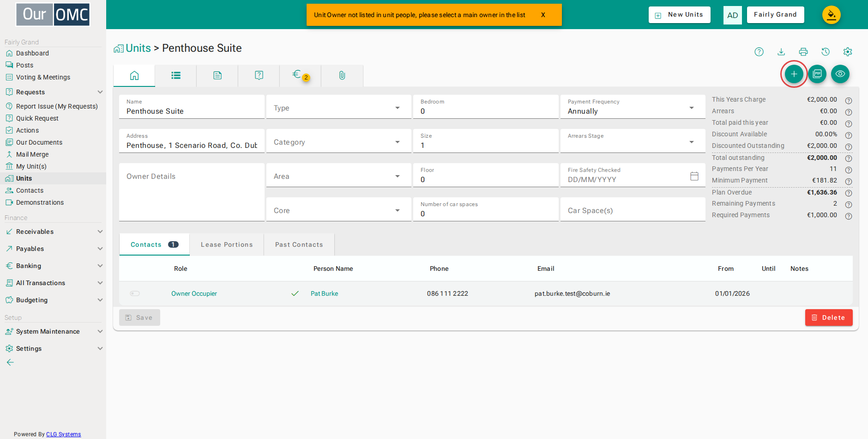Viewport: 868px width, 439px height.
Task: Click the download icon in header
Action: (x=781, y=52)
